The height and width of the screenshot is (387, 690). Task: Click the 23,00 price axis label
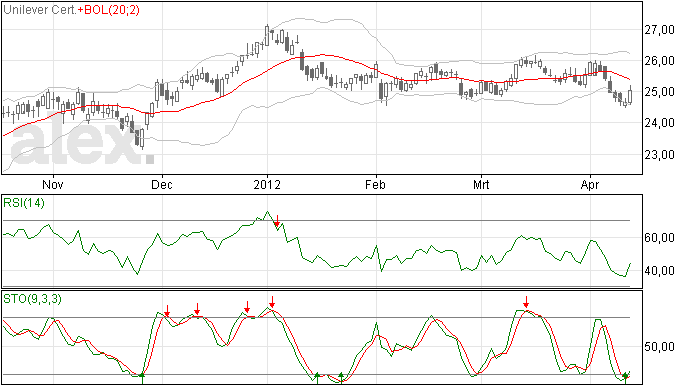659,155
